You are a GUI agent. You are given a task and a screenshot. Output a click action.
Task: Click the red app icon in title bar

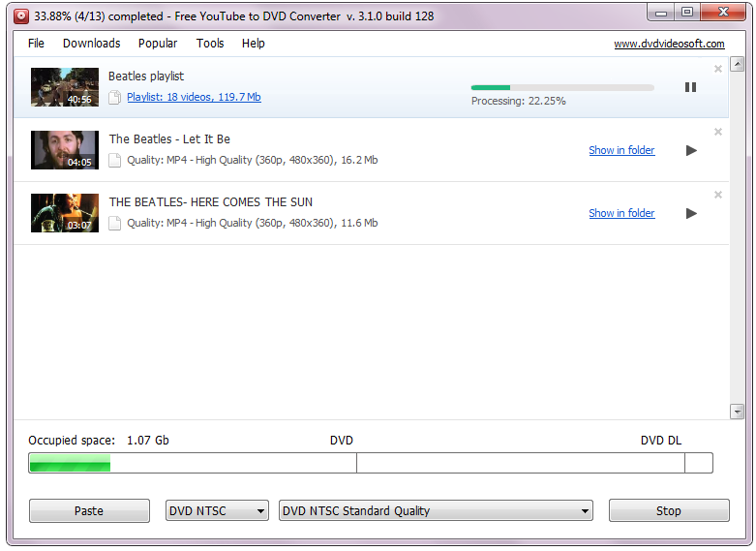[21, 16]
